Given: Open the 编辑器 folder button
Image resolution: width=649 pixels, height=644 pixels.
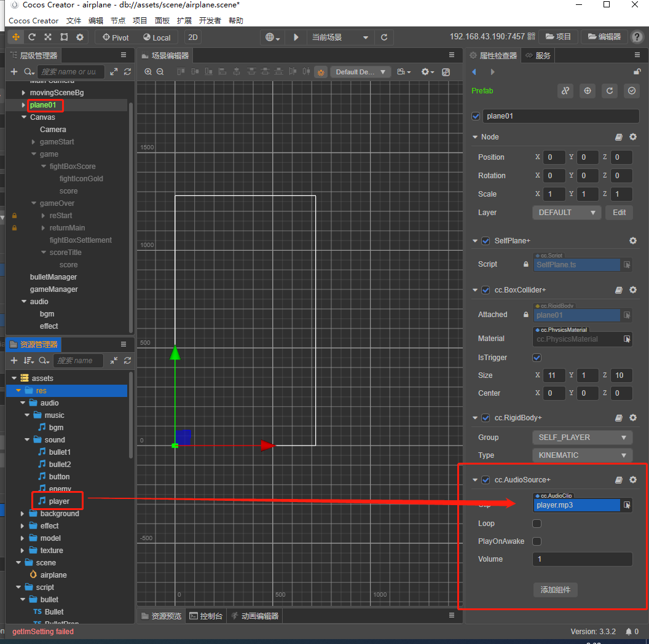Looking at the screenshot, I should 604,37.
